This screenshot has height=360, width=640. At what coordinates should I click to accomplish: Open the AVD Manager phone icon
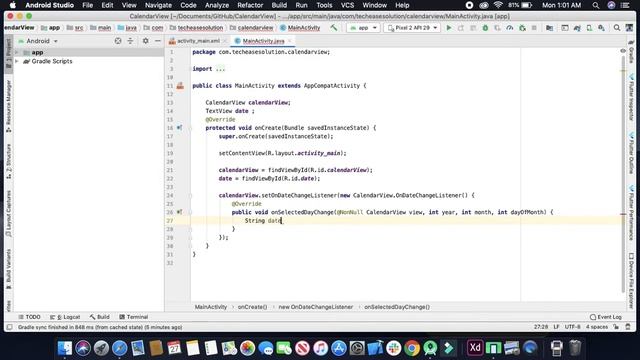pyautogui.click(x=589, y=28)
